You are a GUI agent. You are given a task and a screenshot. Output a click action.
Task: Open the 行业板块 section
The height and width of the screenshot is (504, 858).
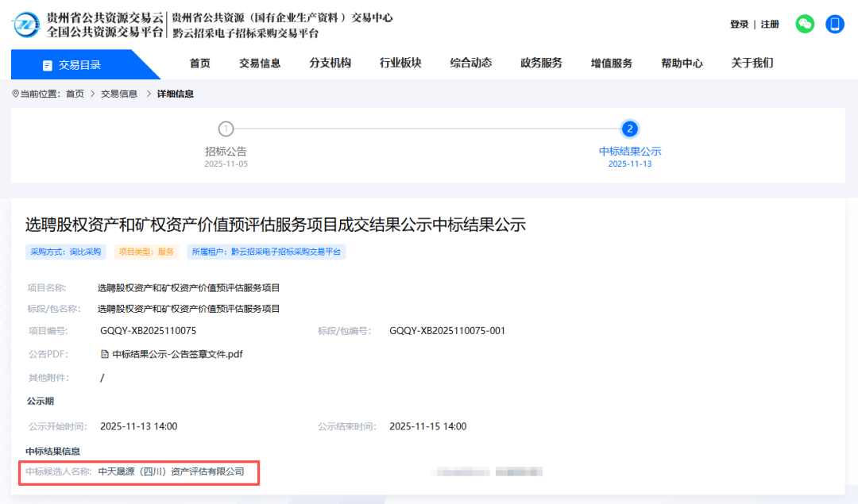click(401, 63)
